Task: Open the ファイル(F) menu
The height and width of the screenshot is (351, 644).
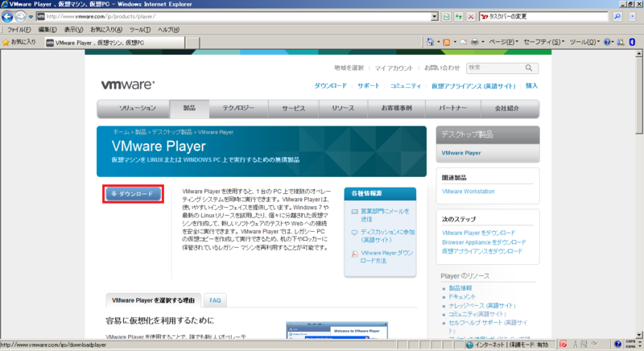Action: click(x=19, y=30)
